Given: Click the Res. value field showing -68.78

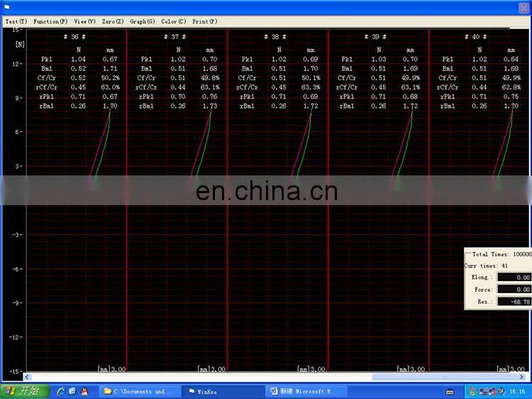Looking at the screenshot, I should tap(514, 302).
